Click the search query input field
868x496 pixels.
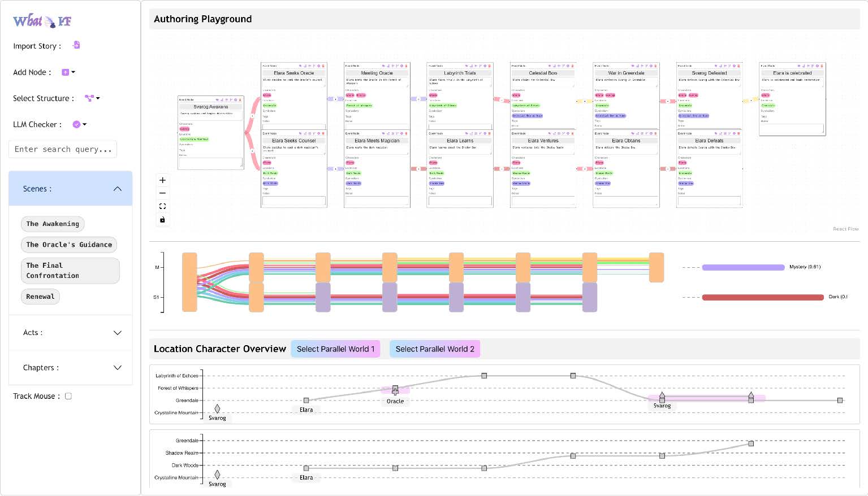click(63, 149)
